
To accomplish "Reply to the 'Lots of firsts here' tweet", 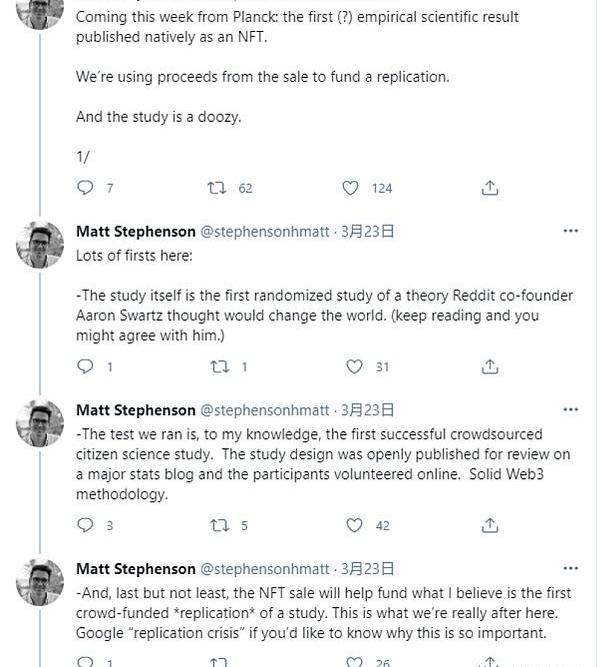I will pos(85,367).
